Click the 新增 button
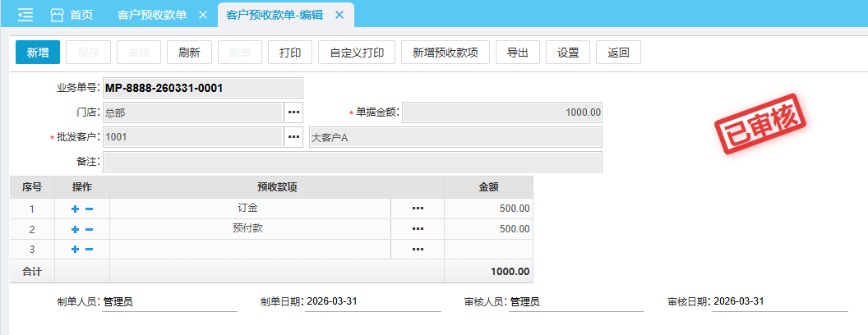868x335 pixels. click(38, 53)
